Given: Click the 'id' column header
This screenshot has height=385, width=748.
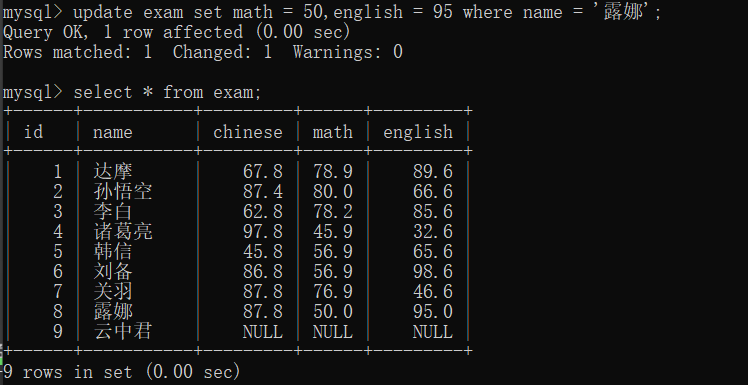Looking at the screenshot, I should point(33,132).
